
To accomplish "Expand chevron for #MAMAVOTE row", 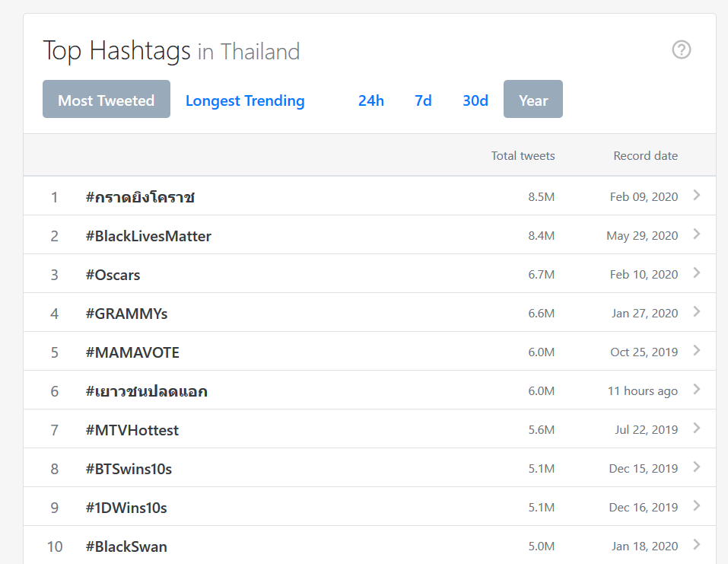I will pyautogui.click(x=696, y=350).
